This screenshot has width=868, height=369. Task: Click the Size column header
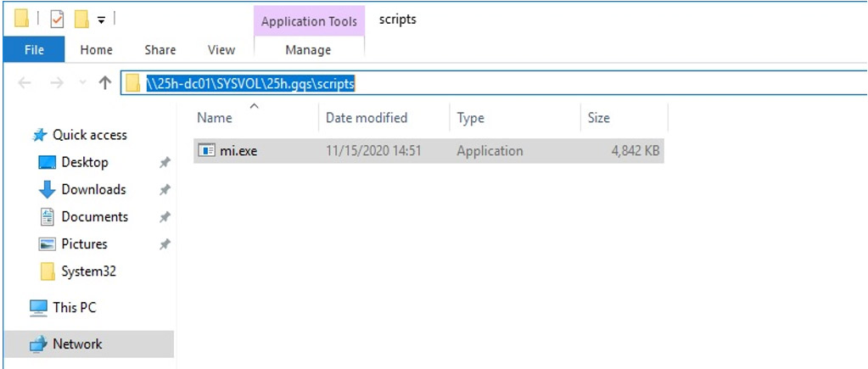point(599,118)
